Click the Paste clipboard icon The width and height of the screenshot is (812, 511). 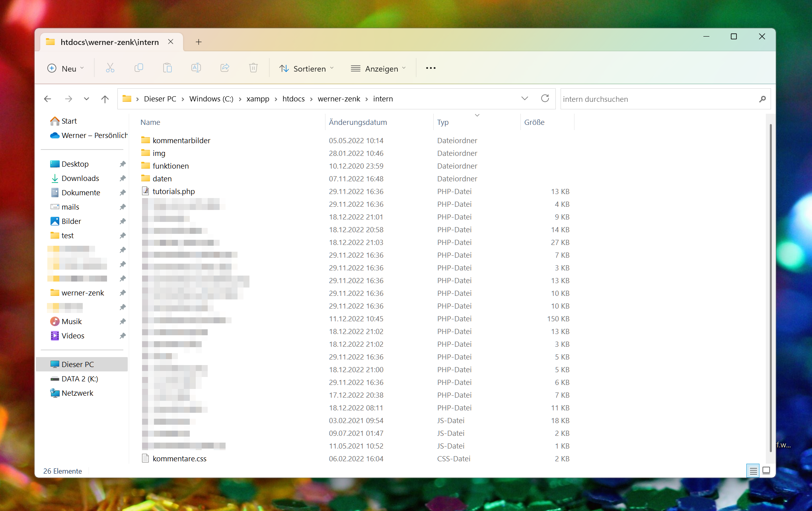[x=167, y=68]
